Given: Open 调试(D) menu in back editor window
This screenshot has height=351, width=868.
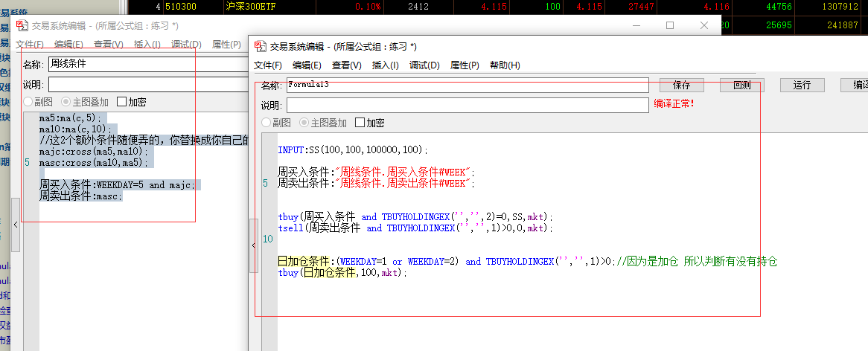Looking at the screenshot, I should pyautogui.click(x=186, y=44).
